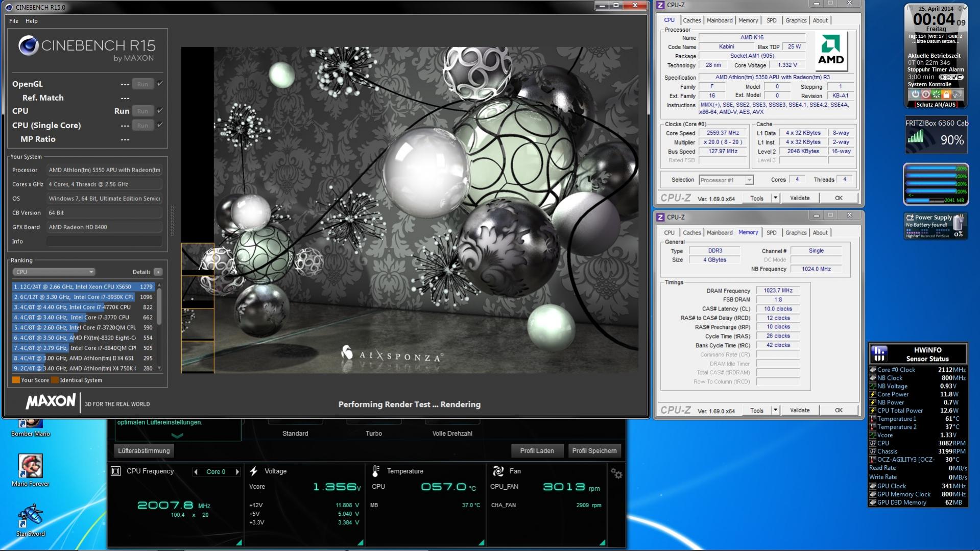The width and height of the screenshot is (980, 551).
Task: Click the Fan icon in the monitor panel
Action: 498,471
